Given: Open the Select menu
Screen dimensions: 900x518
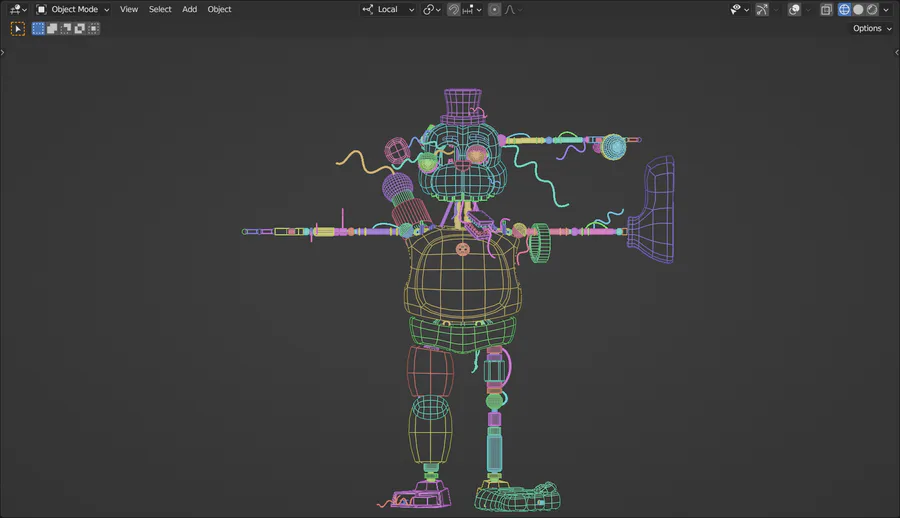Looking at the screenshot, I should pyautogui.click(x=160, y=9).
